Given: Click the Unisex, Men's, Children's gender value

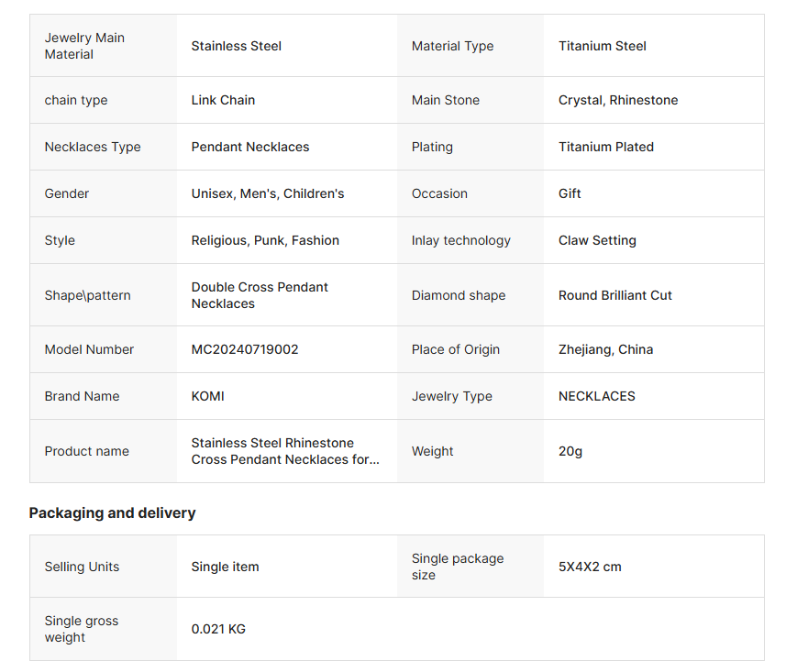Looking at the screenshot, I should click(x=268, y=193).
